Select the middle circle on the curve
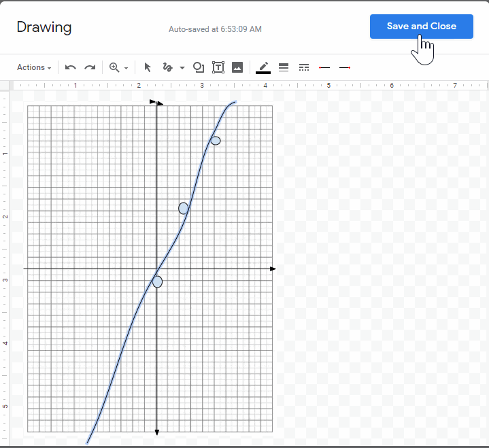489x448 pixels. pyautogui.click(x=184, y=208)
